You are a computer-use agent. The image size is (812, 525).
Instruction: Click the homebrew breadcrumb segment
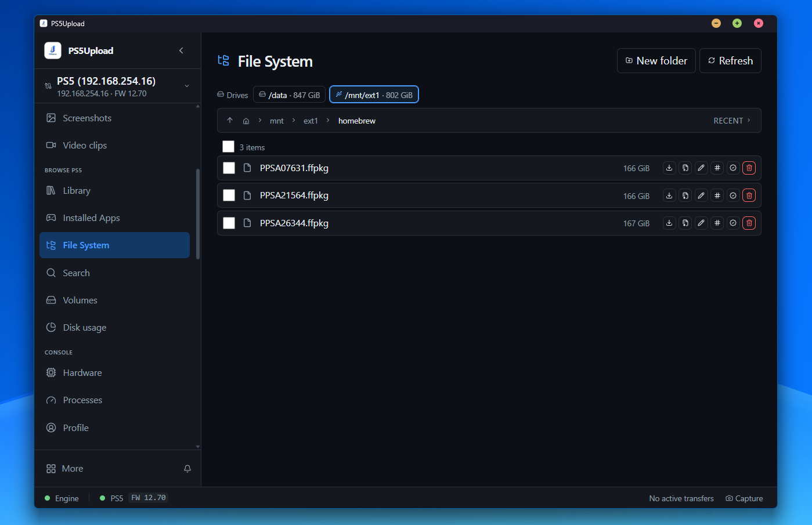click(x=357, y=121)
